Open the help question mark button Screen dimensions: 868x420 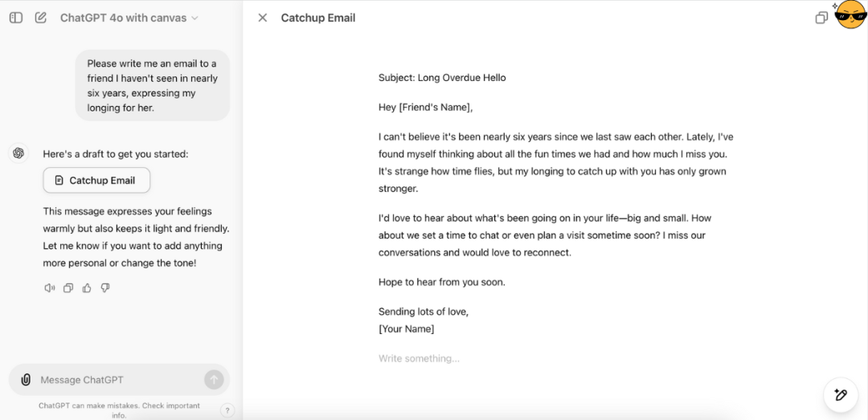tap(227, 410)
